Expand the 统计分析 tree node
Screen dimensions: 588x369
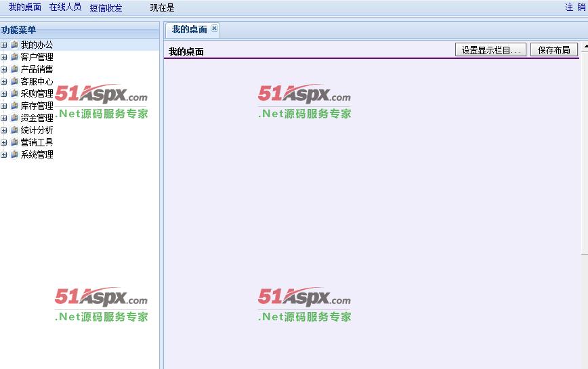[x=4, y=131]
